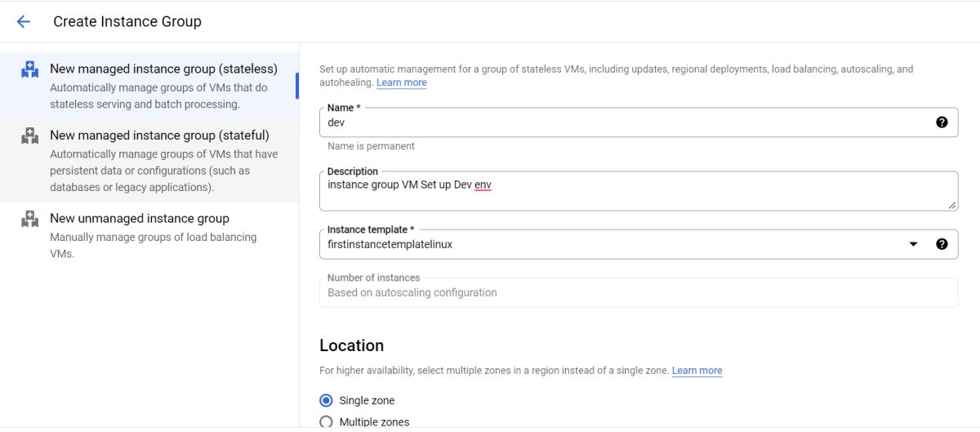Grab the Description box resize handle
This screenshot has height=432, width=980.
(952, 205)
